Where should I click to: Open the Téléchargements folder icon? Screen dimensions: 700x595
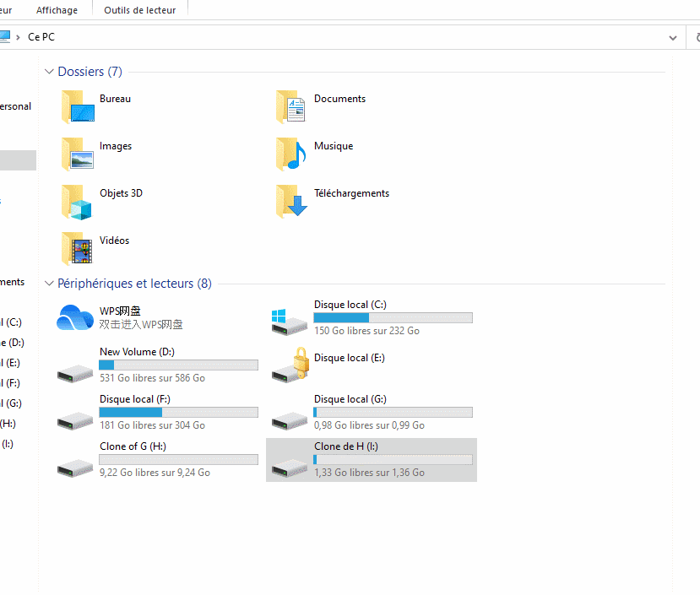(292, 202)
